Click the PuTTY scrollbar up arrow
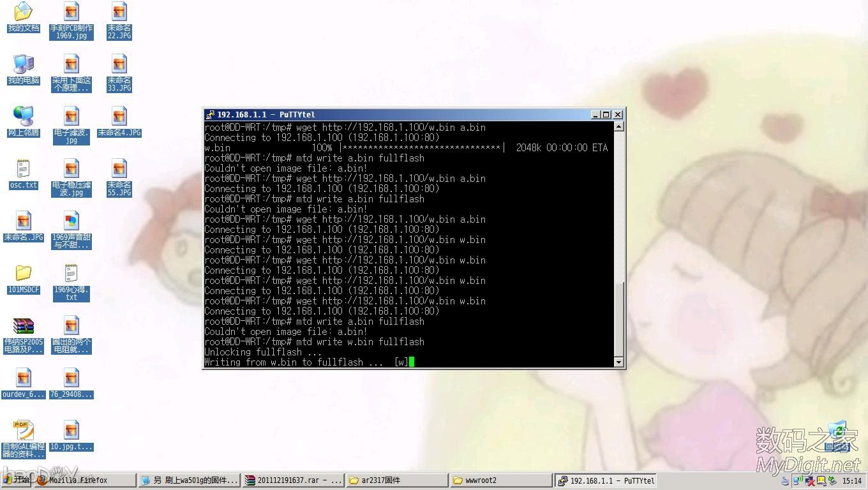Image resolution: width=868 pixels, height=490 pixels. pyautogui.click(x=618, y=127)
